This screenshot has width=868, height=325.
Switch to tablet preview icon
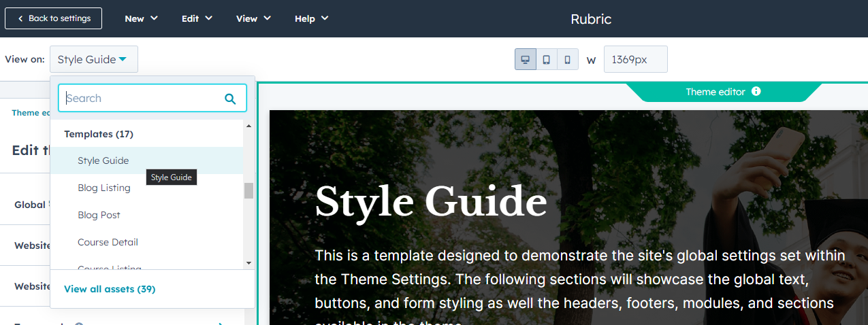547,59
